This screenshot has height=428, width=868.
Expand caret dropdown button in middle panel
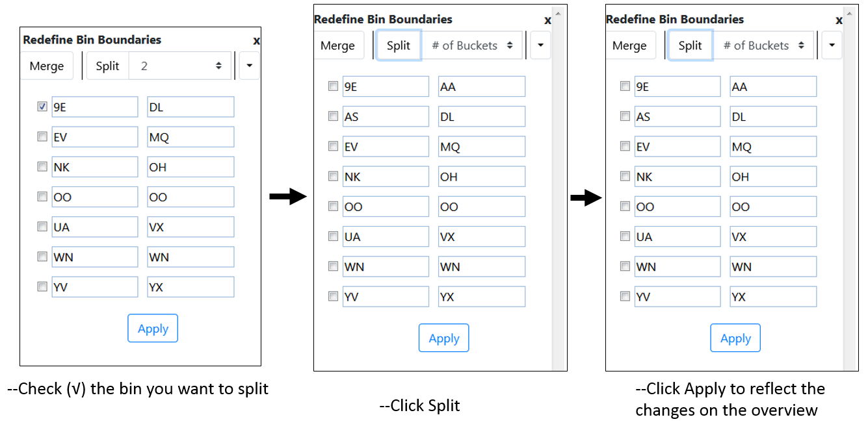[540, 45]
